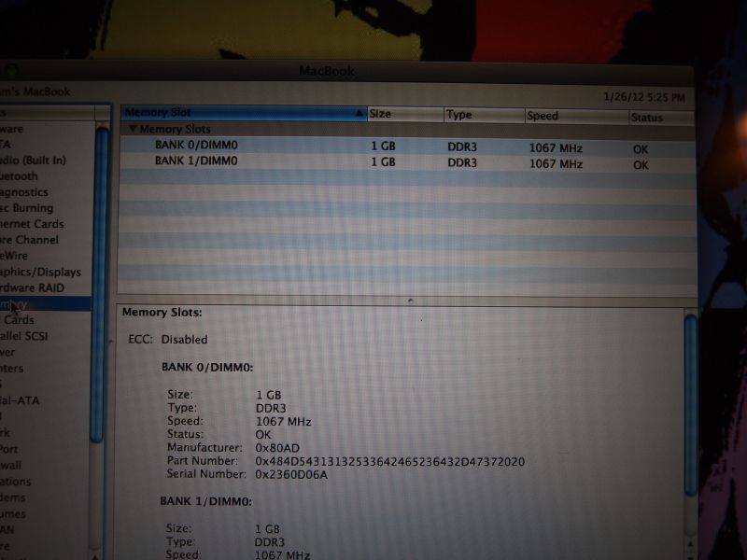Click the 1 GB size of BANK 0/DIMM0
Screen dimensions: 747x560
[x=383, y=147]
